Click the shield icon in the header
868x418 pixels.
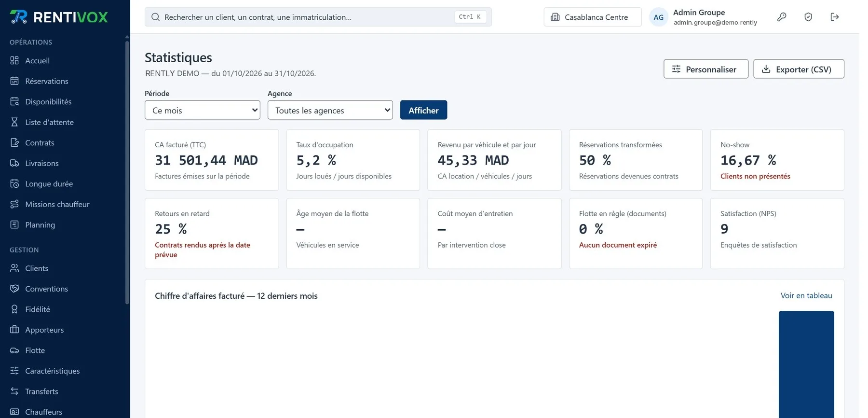[808, 17]
